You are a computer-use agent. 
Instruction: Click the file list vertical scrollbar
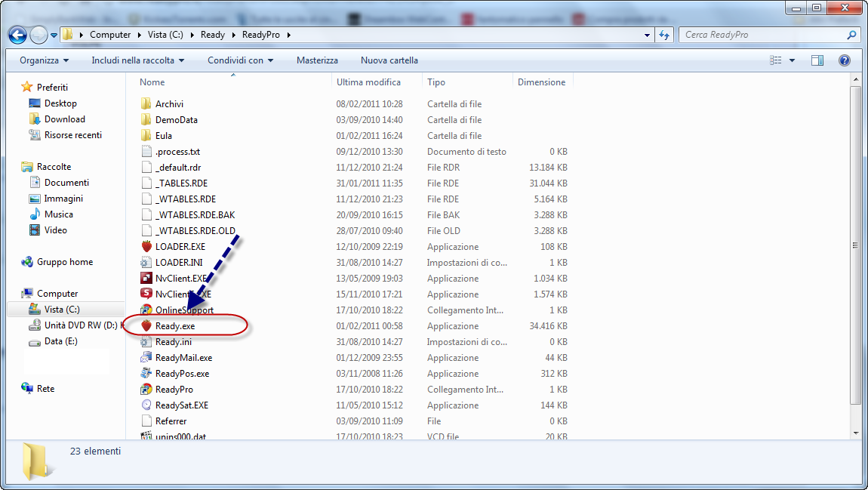(856, 246)
